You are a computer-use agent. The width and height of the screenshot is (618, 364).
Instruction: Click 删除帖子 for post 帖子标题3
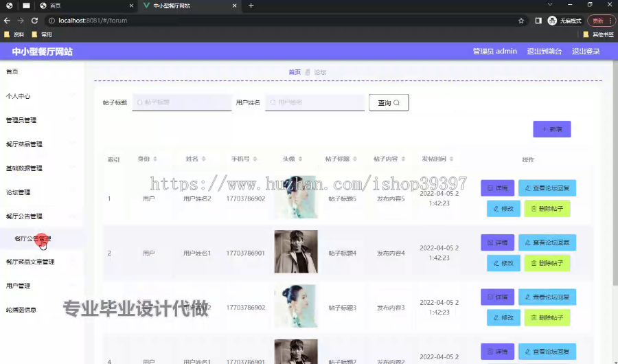547,317
